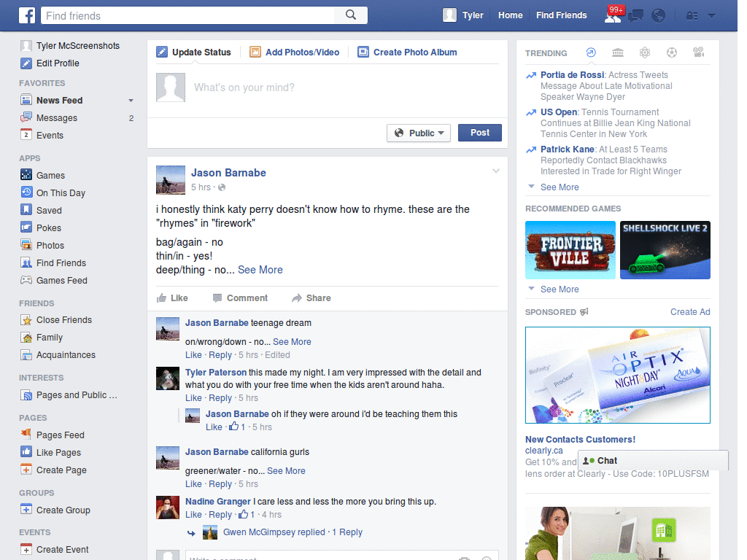The width and height of the screenshot is (747, 560).
Task: Expand See More in Jason's firework post
Action: coord(260,270)
